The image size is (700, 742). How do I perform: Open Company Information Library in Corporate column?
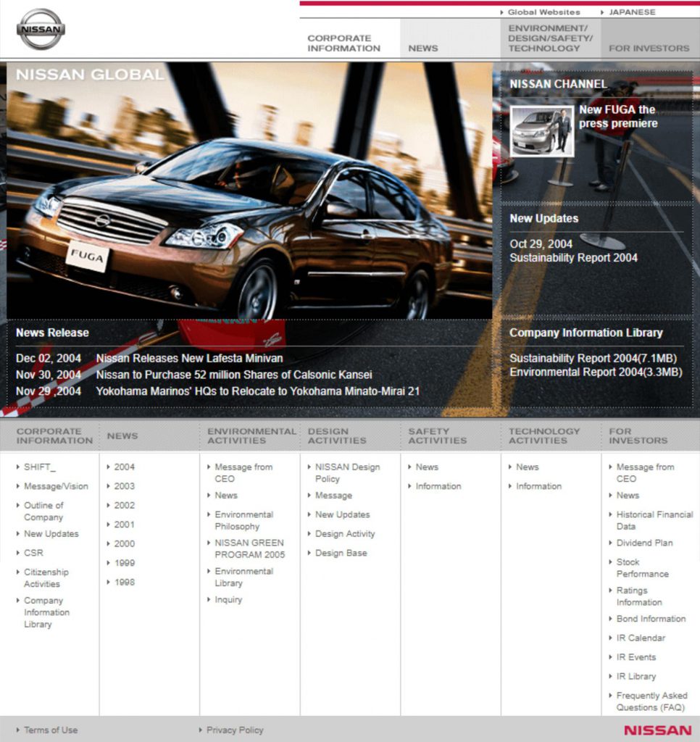point(46,612)
